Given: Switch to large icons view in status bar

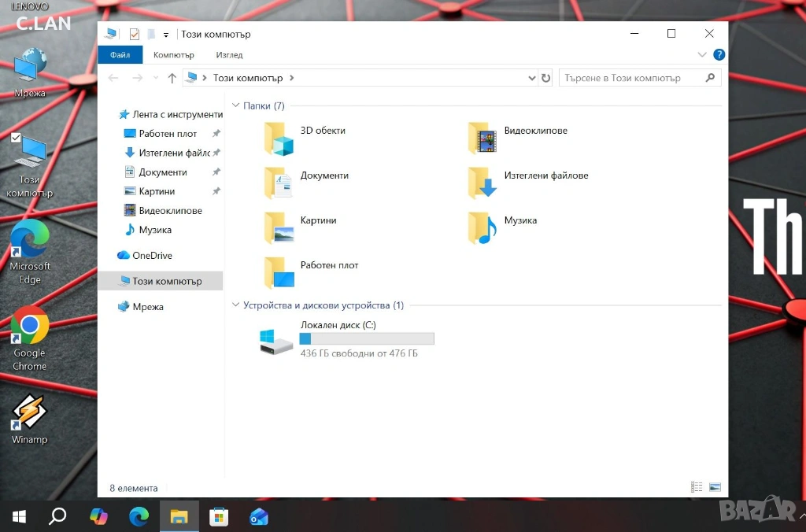Looking at the screenshot, I should pyautogui.click(x=715, y=488).
